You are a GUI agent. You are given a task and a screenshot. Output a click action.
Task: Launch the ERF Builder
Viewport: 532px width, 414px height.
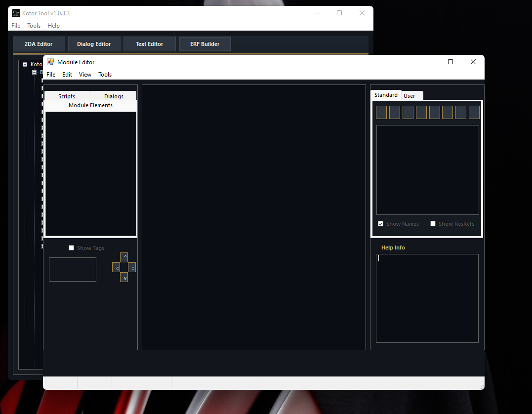point(205,44)
